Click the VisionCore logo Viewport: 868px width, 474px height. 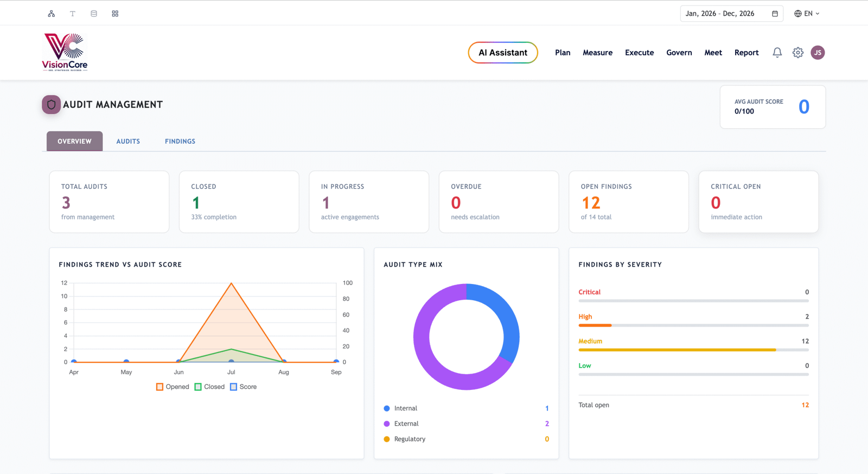coord(65,52)
